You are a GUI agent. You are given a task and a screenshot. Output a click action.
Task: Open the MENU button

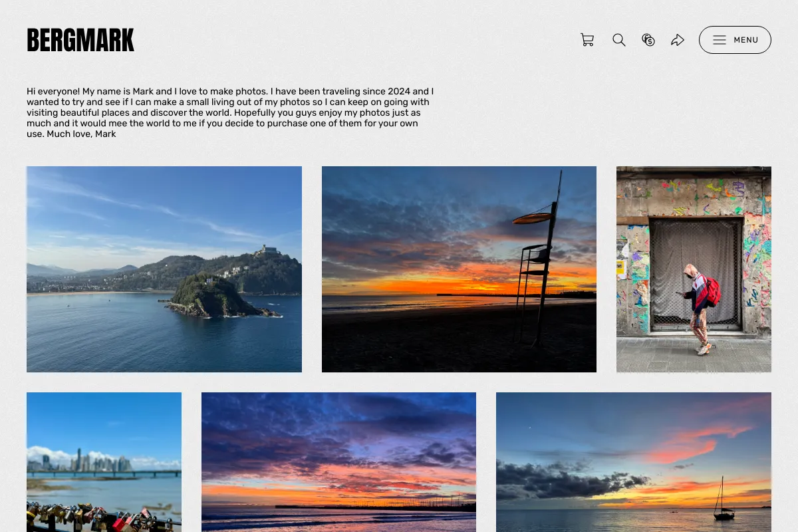tap(735, 40)
